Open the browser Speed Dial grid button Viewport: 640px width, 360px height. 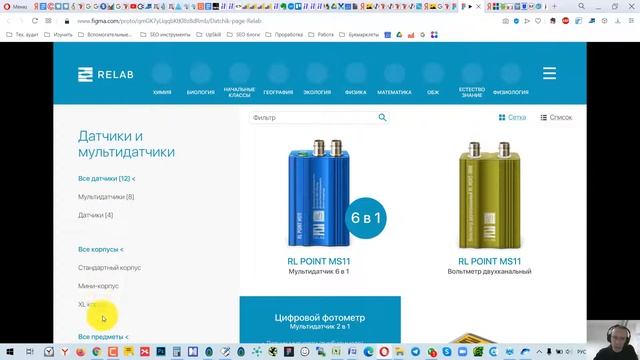48,21
